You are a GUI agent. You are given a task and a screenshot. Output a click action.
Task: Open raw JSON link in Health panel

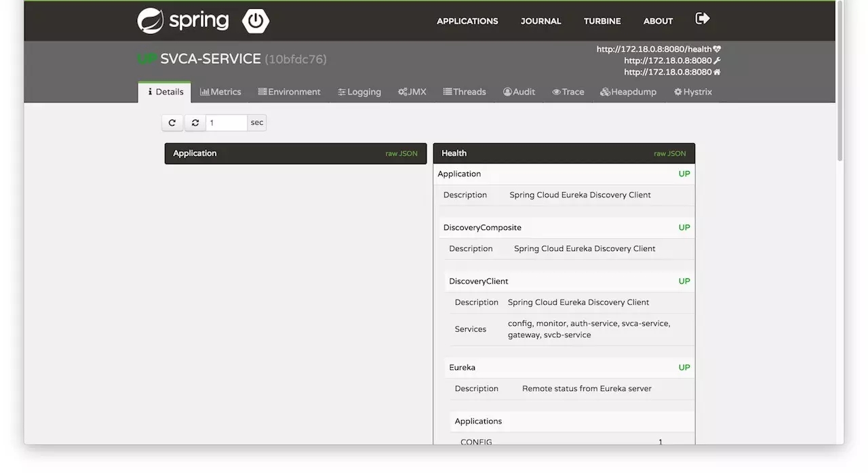click(669, 153)
